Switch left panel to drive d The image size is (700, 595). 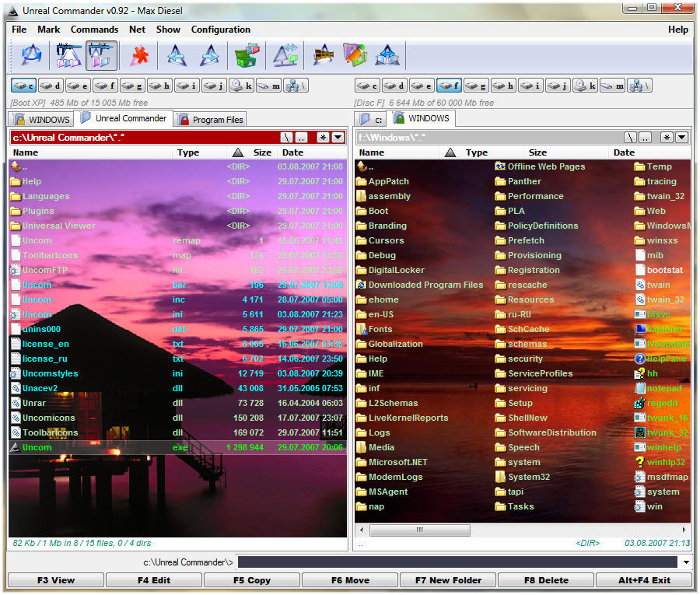click(51, 86)
